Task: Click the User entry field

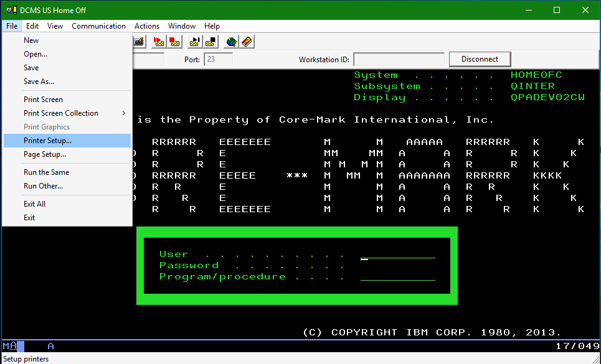Action: click(398, 254)
